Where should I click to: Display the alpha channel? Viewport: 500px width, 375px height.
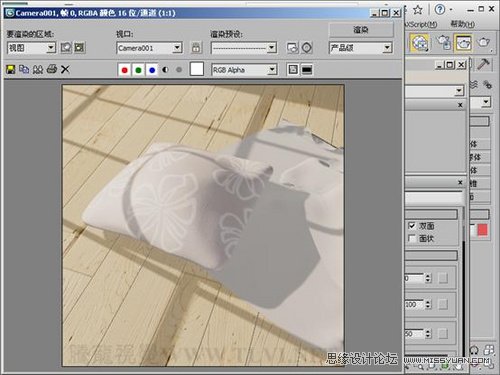(x=165, y=70)
